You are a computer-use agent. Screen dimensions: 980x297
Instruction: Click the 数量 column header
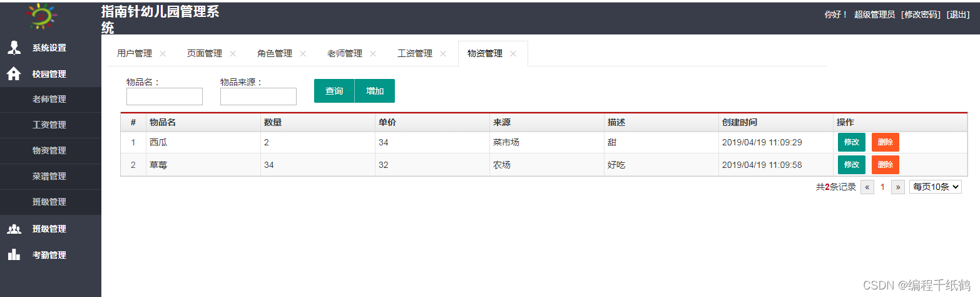[318, 122]
